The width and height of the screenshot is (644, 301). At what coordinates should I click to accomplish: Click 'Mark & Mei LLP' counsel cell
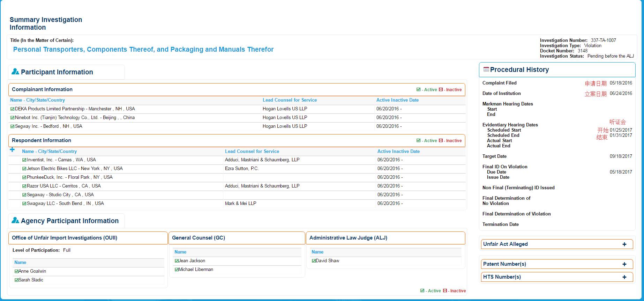click(x=240, y=204)
